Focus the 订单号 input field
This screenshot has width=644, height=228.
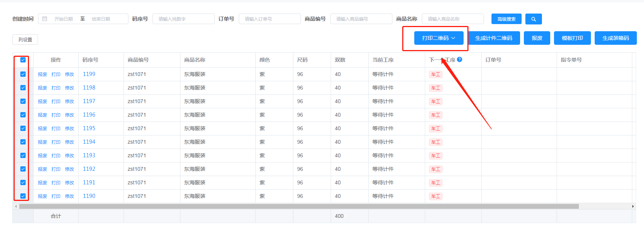coord(270,19)
